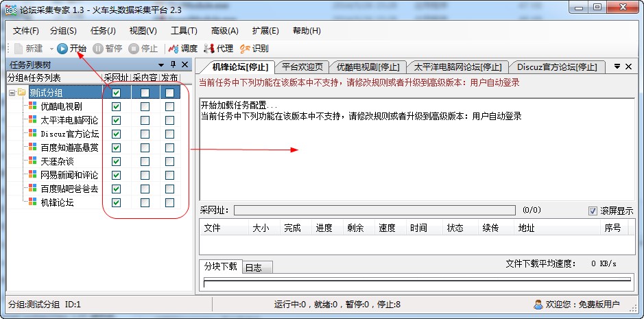This screenshot has width=644, height=319.
Task: Collapse the 测试分组 tree node
Action: click(12, 93)
